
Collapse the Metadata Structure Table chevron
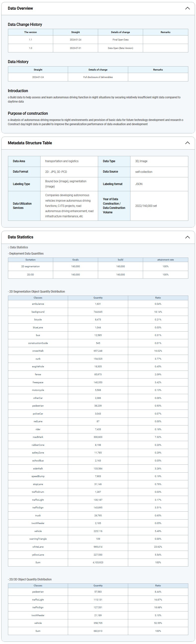coord(187,143)
